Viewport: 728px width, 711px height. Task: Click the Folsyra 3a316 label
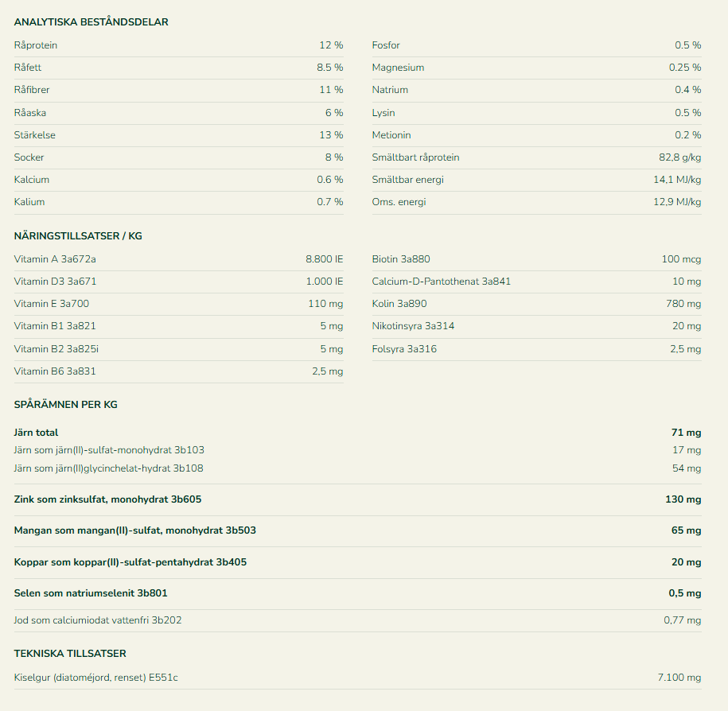pos(404,349)
